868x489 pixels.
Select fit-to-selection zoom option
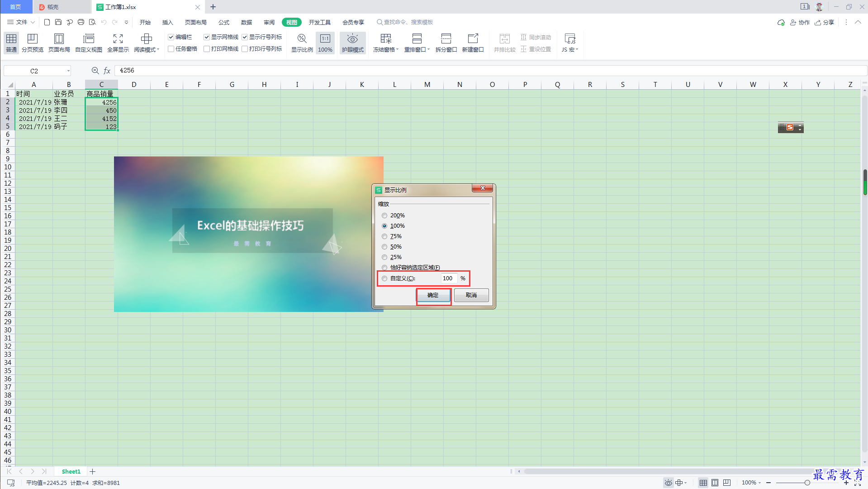tap(384, 268)
